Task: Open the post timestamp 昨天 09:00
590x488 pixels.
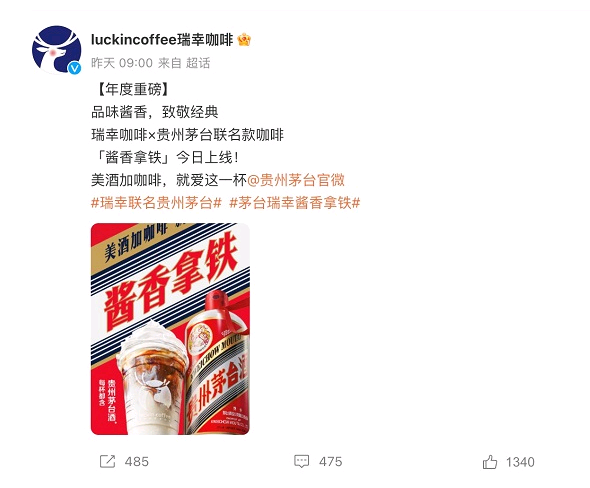Action: [122, 63]
